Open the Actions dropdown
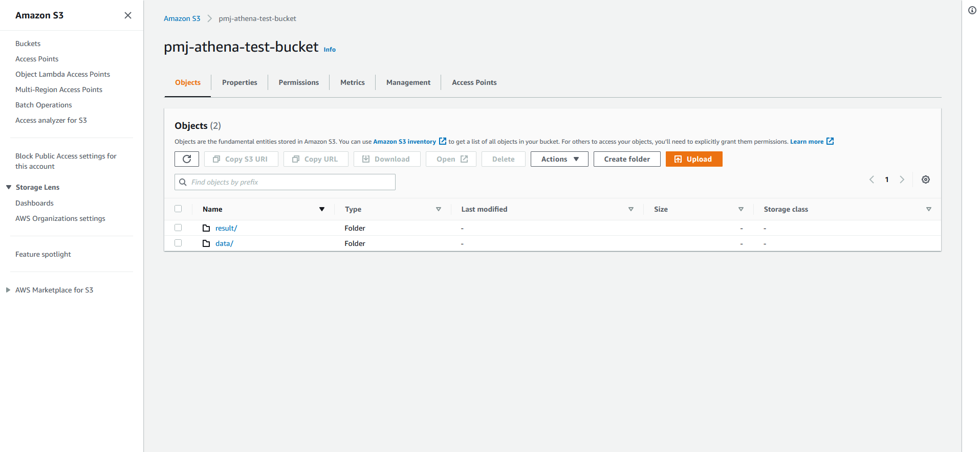The width and height of the screenshot is (980, 452). tap(559, 159)
